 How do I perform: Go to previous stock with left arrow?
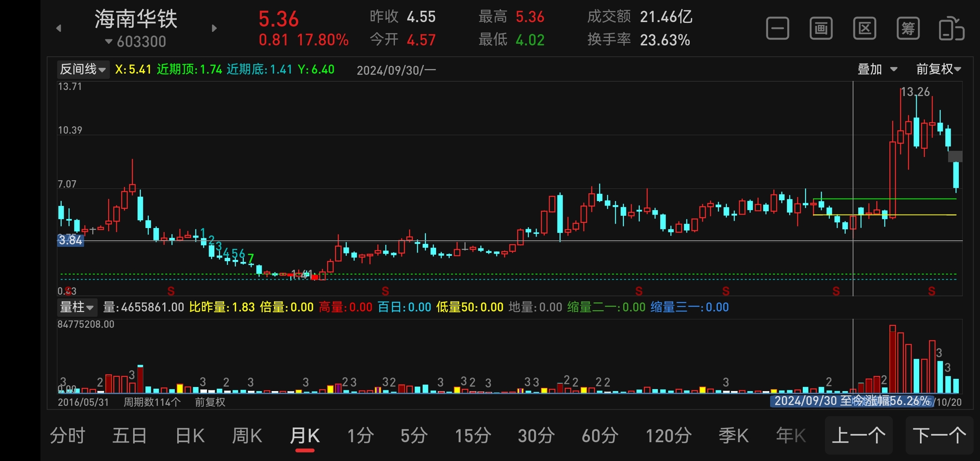(x=59, y=28)
